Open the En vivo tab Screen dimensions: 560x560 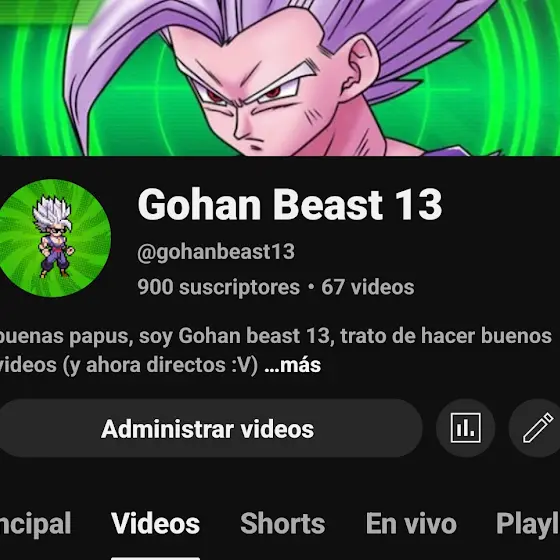click(411, 524)
